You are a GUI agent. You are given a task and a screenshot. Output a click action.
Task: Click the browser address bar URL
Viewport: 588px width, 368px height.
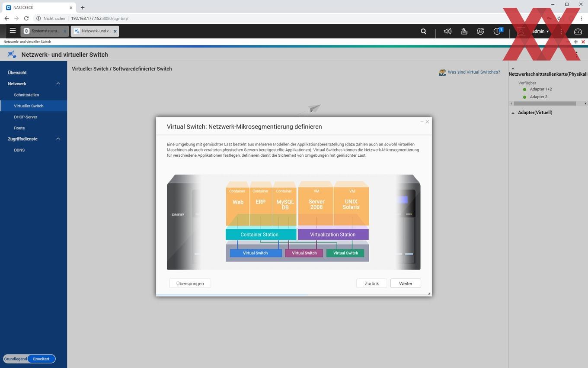100,18
